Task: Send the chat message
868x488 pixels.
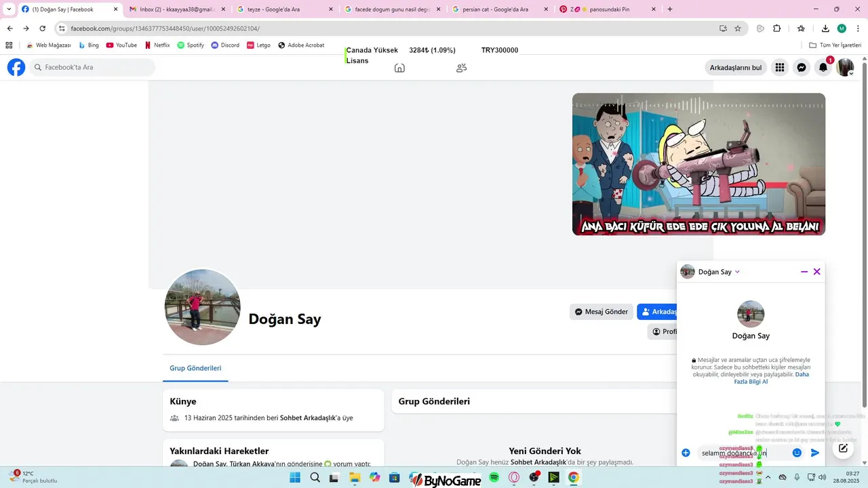Action: (x=815, y=453)
